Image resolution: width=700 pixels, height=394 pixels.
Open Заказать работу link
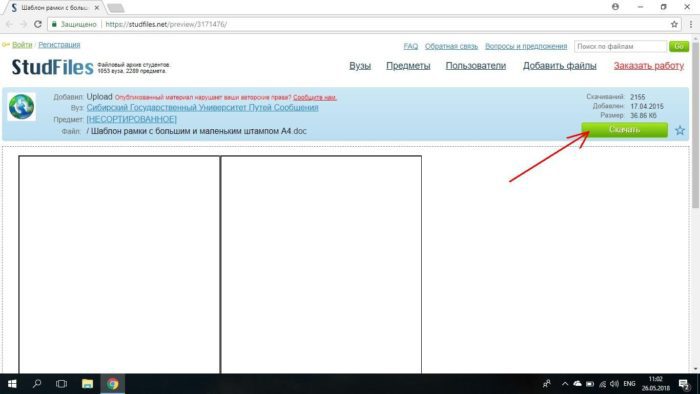[649, 66]
